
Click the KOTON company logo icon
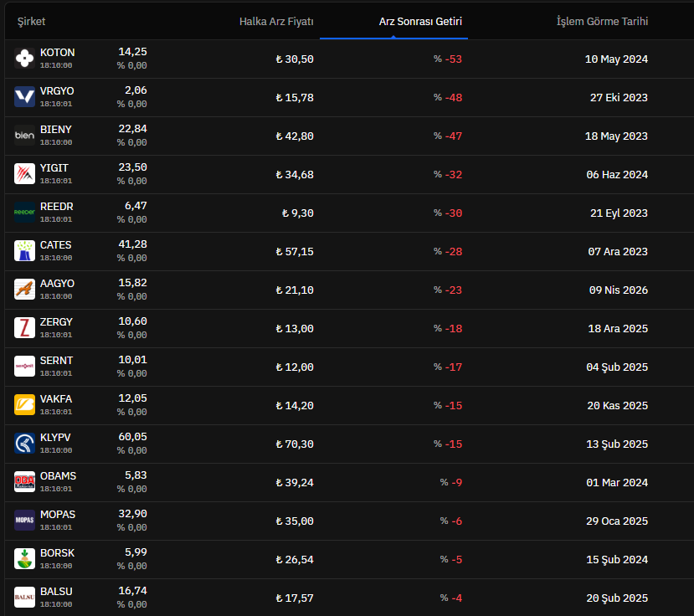pyautogui.click(x=24, y=59)
